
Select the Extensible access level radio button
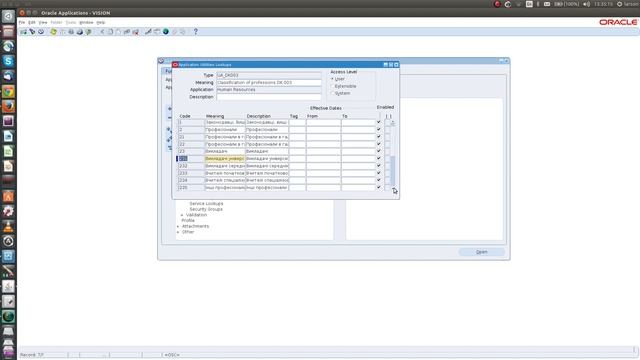pos(332,86)
